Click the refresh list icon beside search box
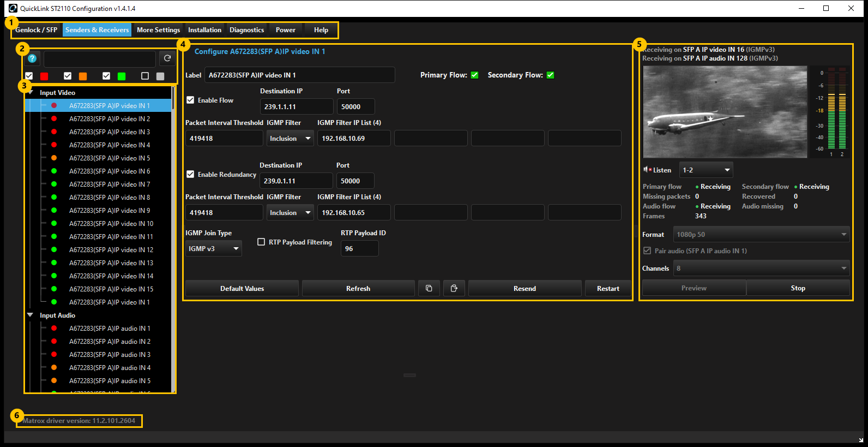The width and height of the screenshot is (868, 447). [167, 58]
